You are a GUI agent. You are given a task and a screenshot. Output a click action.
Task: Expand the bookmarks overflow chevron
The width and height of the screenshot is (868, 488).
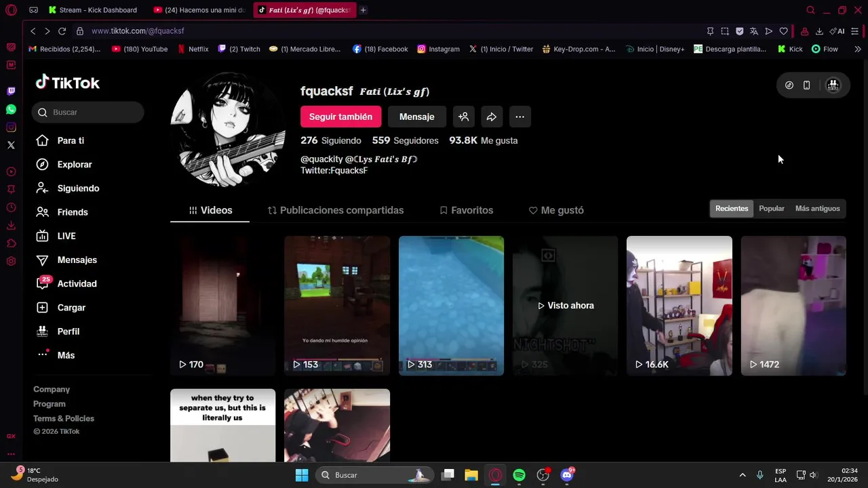coord(857,49)
